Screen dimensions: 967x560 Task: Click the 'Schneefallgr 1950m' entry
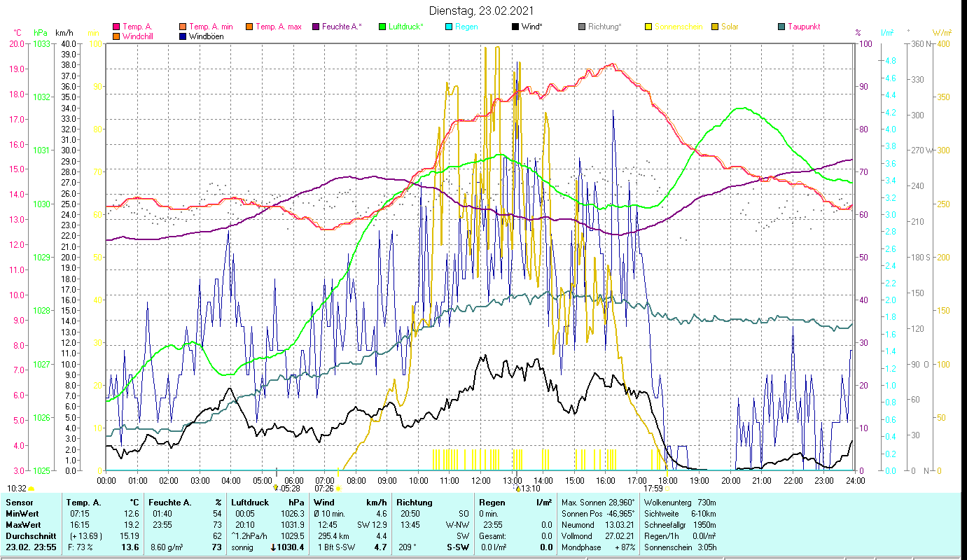tap(680, 525)
